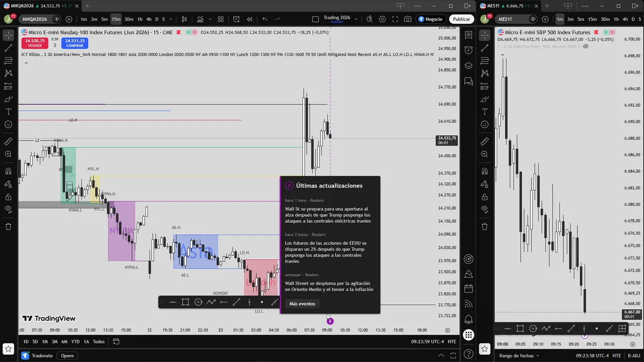
Task: Open the alert clock icon in top toolbar
Action: (x=236, y=19)
